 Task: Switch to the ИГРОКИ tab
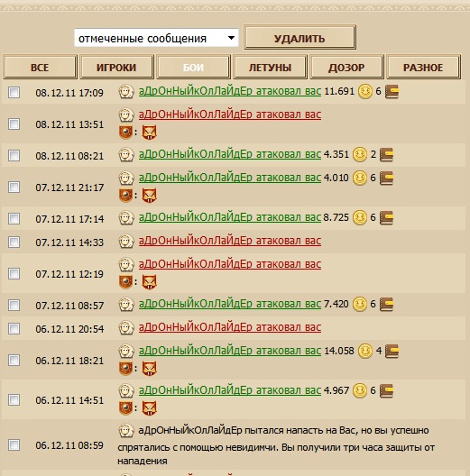[x=116, y=67]
